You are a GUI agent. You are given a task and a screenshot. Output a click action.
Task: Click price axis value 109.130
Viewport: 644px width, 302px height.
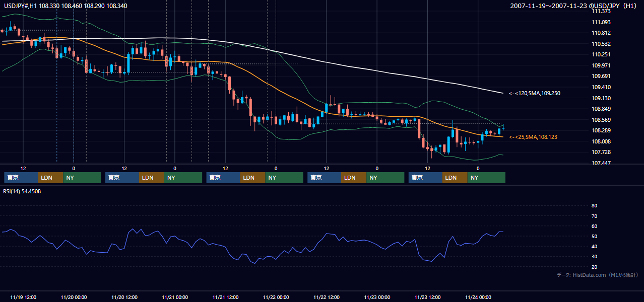(x=601, y=98)
